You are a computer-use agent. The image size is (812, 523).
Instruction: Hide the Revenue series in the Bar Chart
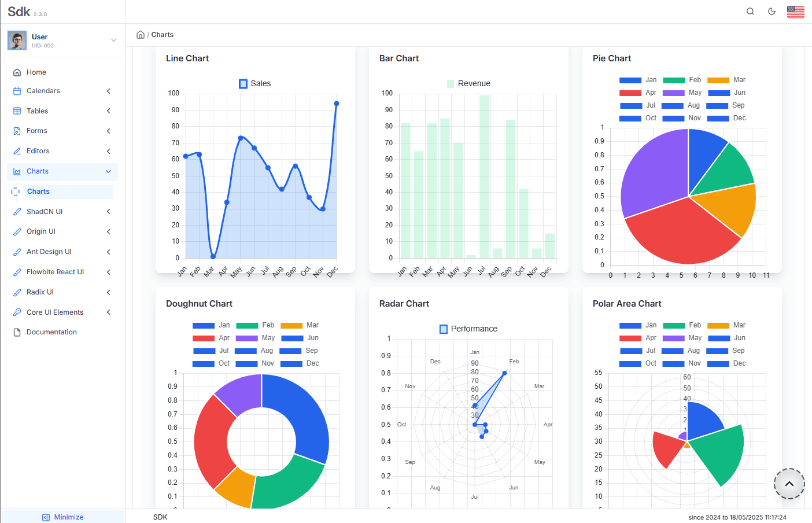[x=468, y=83]
